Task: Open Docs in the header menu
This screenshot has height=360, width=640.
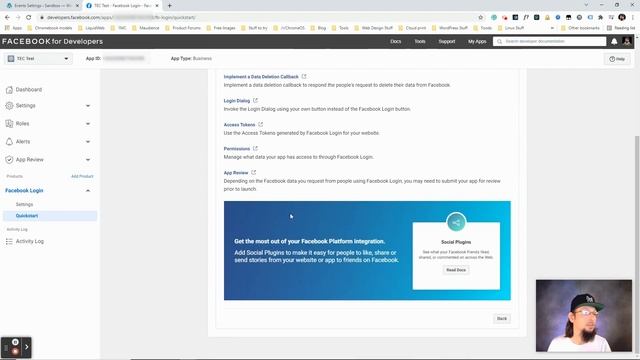Action: (x=396, y=41)
